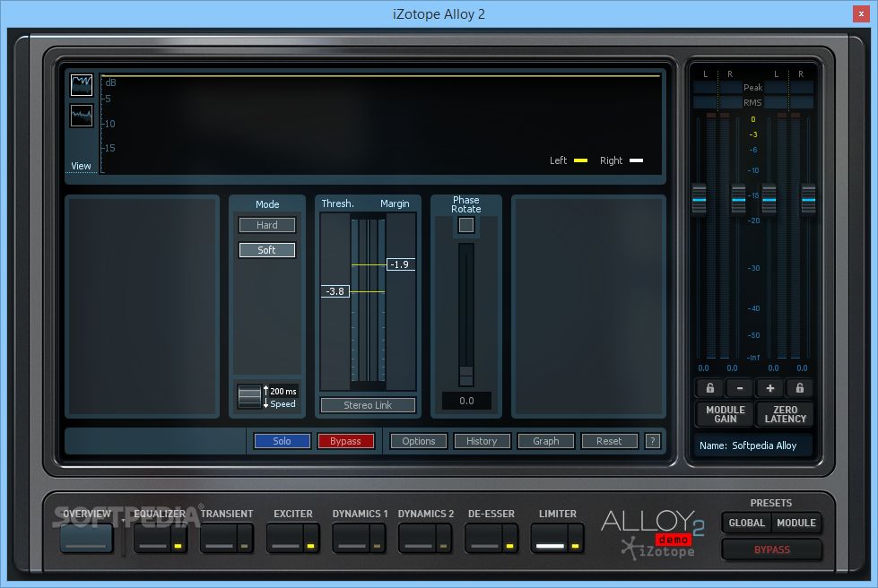Click the preset Name field Softpedia Alloy

[752, 445]
